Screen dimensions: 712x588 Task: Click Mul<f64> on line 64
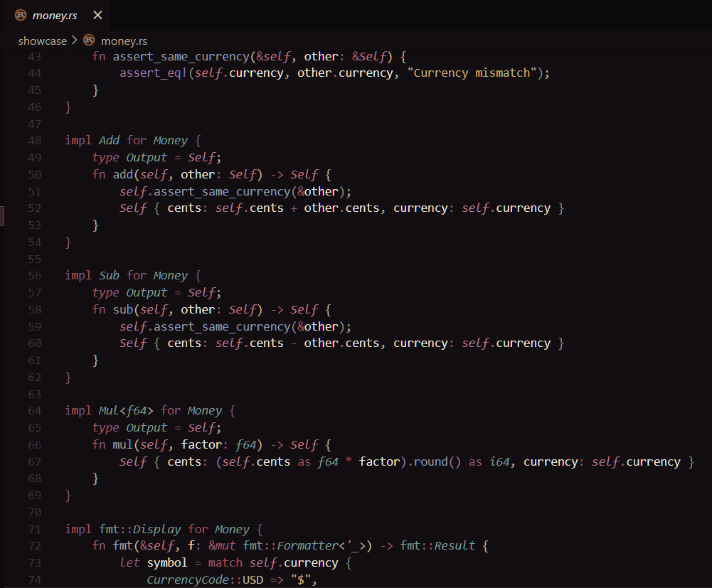tap(126, 411)
